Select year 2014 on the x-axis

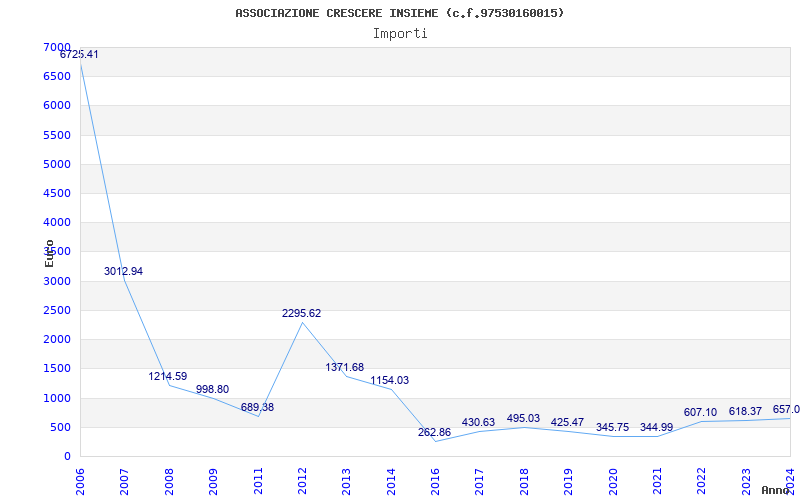click(x=391, y=481)
